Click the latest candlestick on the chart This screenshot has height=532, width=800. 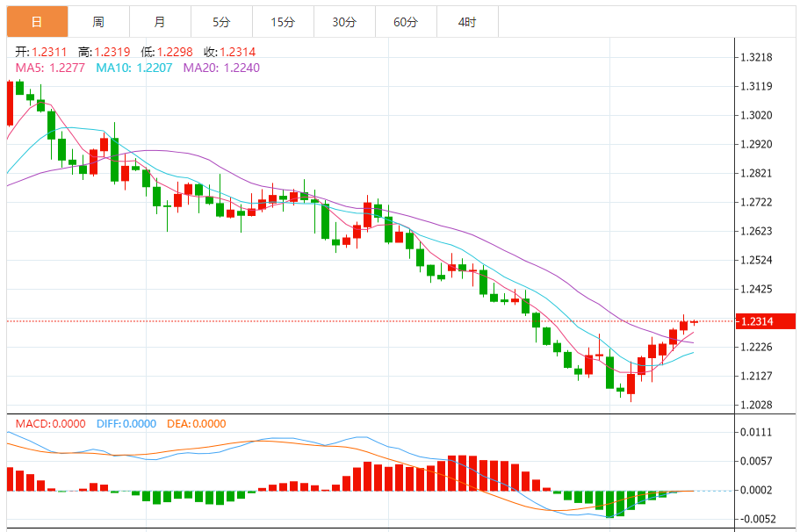coord(694,322)
